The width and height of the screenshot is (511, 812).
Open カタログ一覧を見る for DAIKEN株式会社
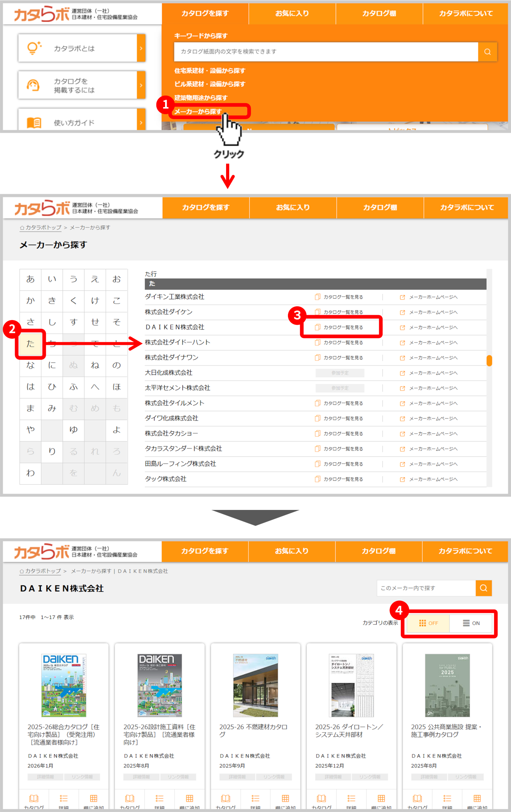(x=339, y=327)
